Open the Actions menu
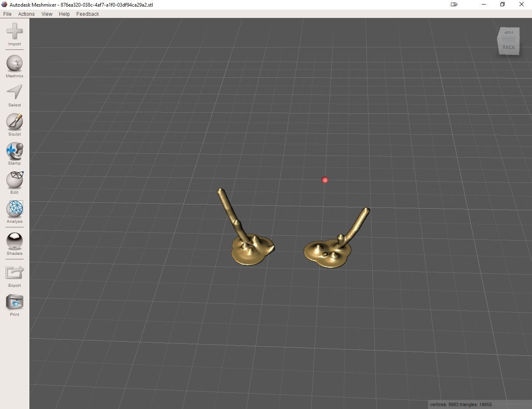The width and height of the screenshot is (532, 409). tap(26, 14)
